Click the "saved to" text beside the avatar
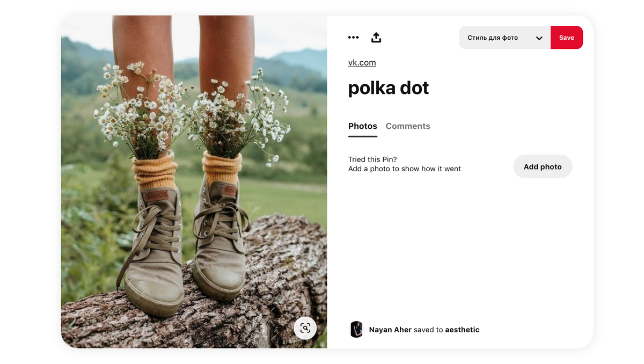The image size is (644, 364). click(428, 330)
